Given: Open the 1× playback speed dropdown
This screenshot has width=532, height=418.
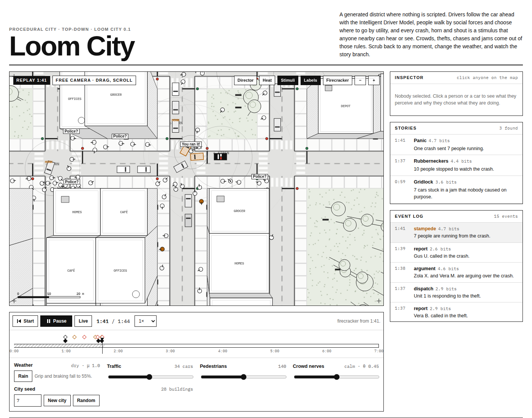Looking at the screenshot, I should [146, 321].
